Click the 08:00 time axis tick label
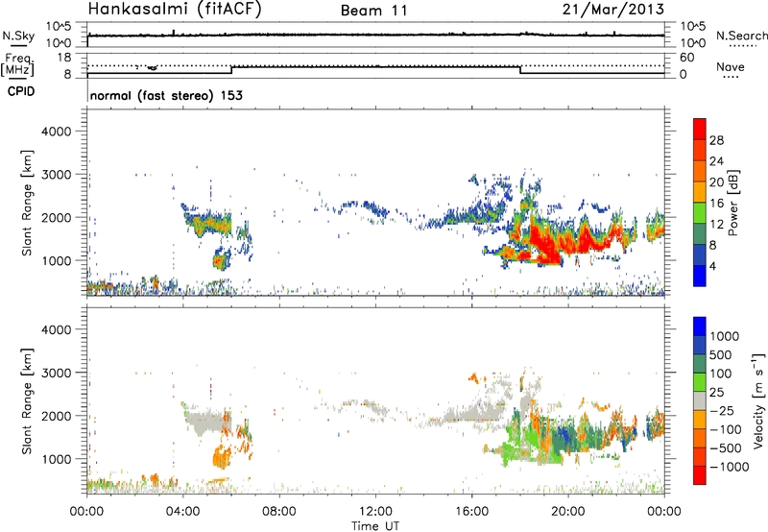 [x=279, y=512]
